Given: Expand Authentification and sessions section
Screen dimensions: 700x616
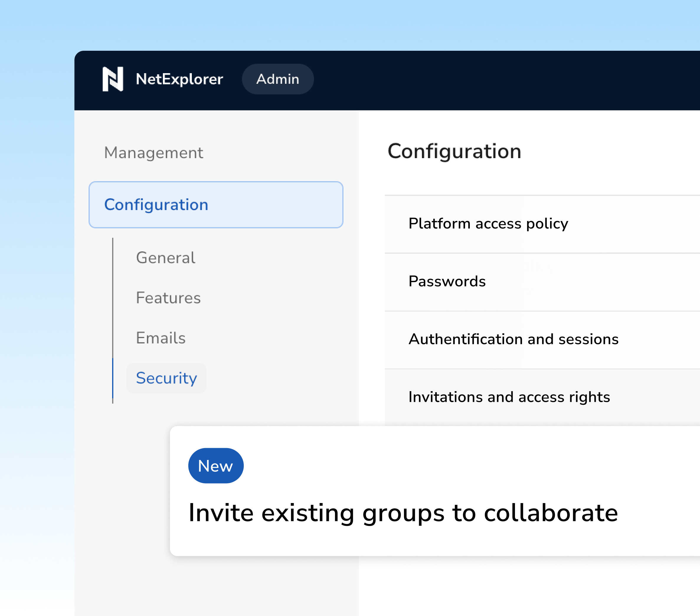Looking at the screenshot, I should tap(513, 339).
